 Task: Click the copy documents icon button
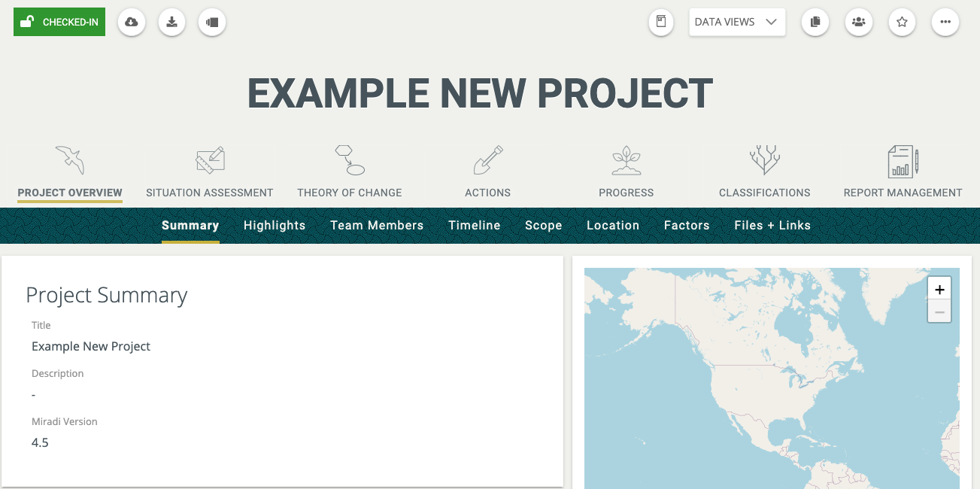tap(815, 23)
